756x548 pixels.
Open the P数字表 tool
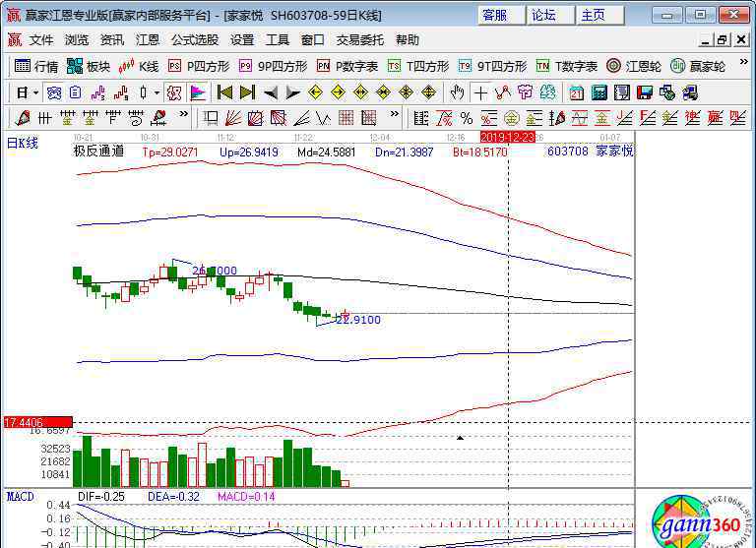(x=347, y=66)
